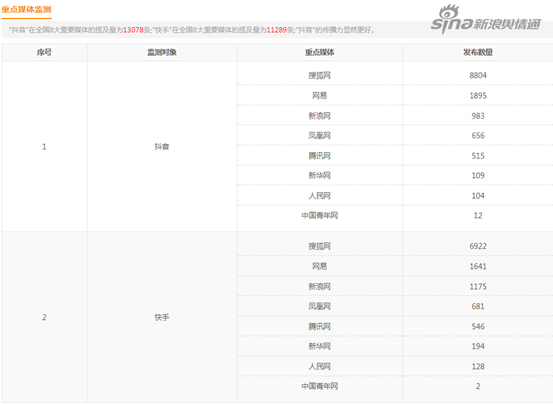Click 新华网 in the row with 194
The width and height of the screenshot is (553, 404).
(320, 346)
